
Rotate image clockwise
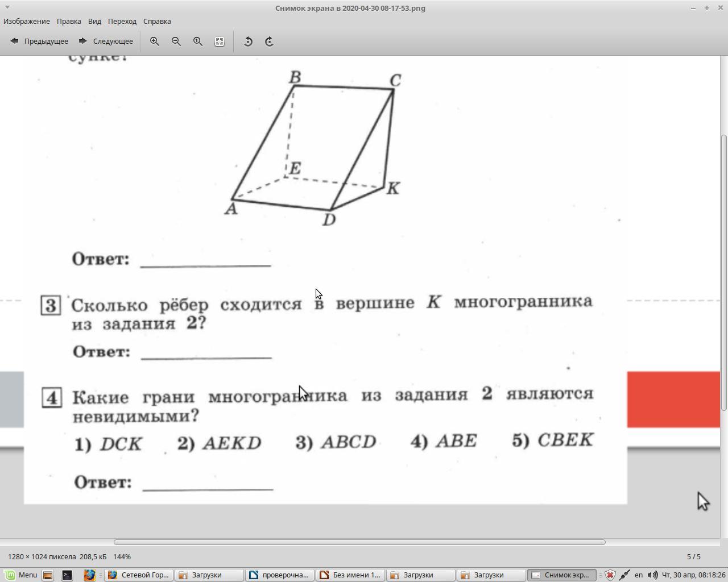[270, 41]
